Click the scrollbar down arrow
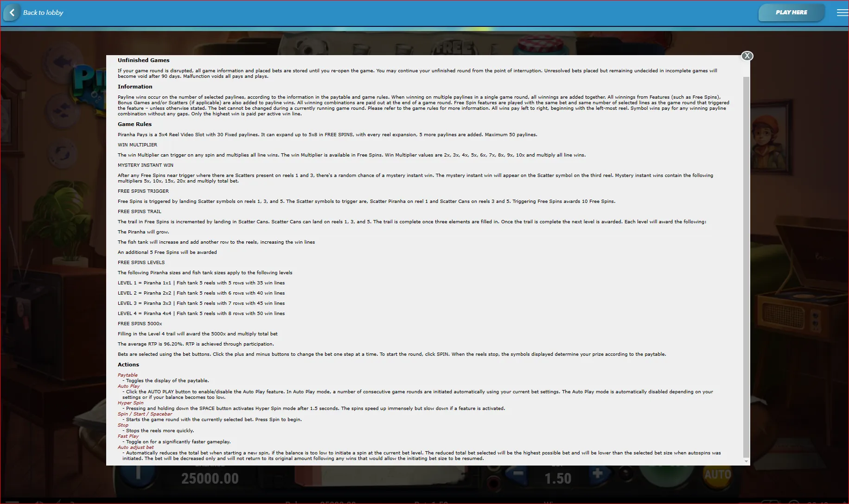 746,461
